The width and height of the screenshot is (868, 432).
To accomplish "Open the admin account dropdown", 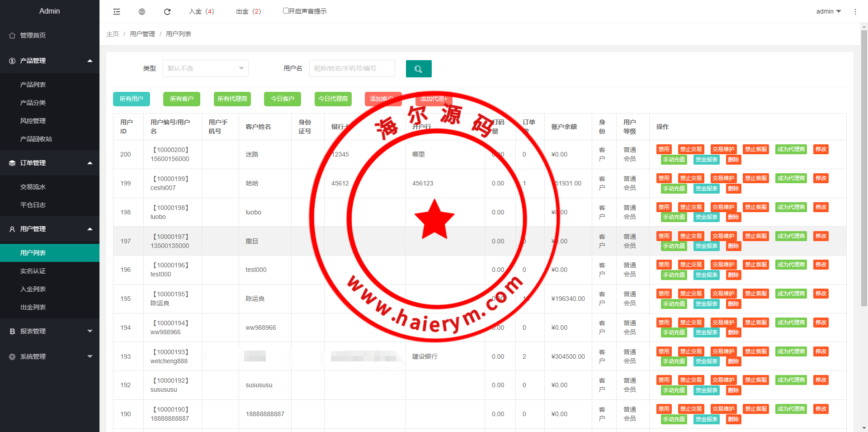I will (x=828, y=11).
